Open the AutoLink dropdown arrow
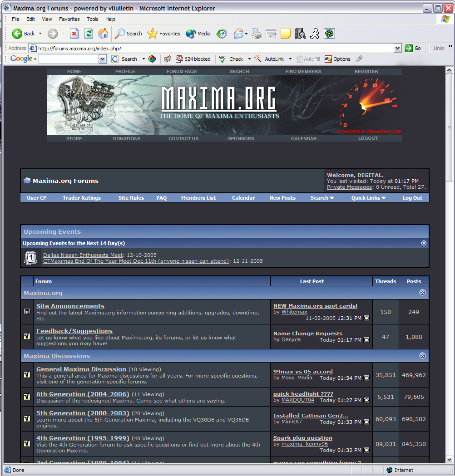455x476 pixels. click(x=290, y=59)
